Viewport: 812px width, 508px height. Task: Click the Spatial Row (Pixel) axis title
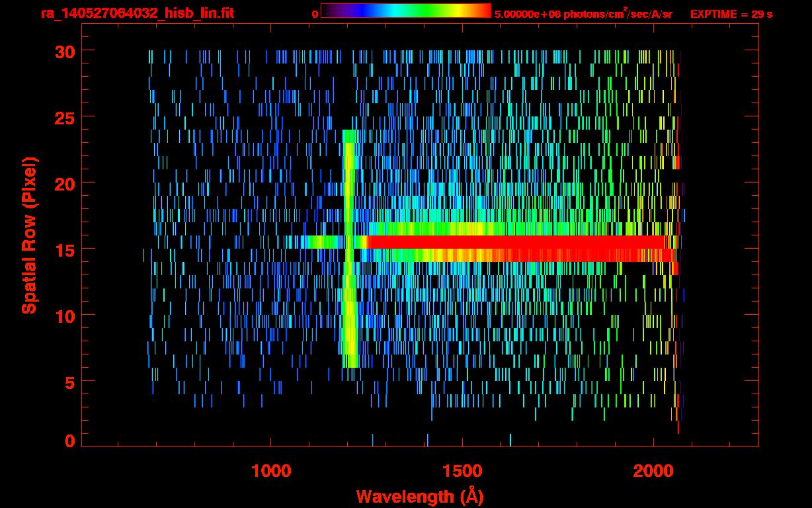(30, 235)
